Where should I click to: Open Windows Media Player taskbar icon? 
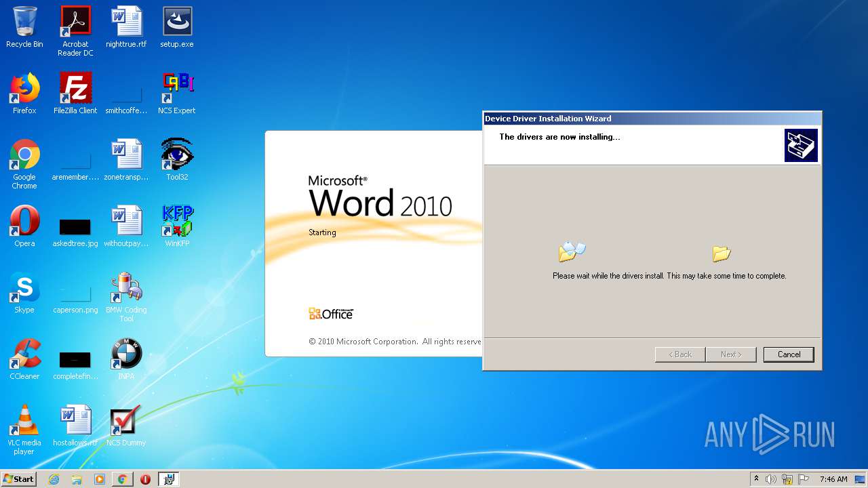pyautogui.click(x=100, y=479)
